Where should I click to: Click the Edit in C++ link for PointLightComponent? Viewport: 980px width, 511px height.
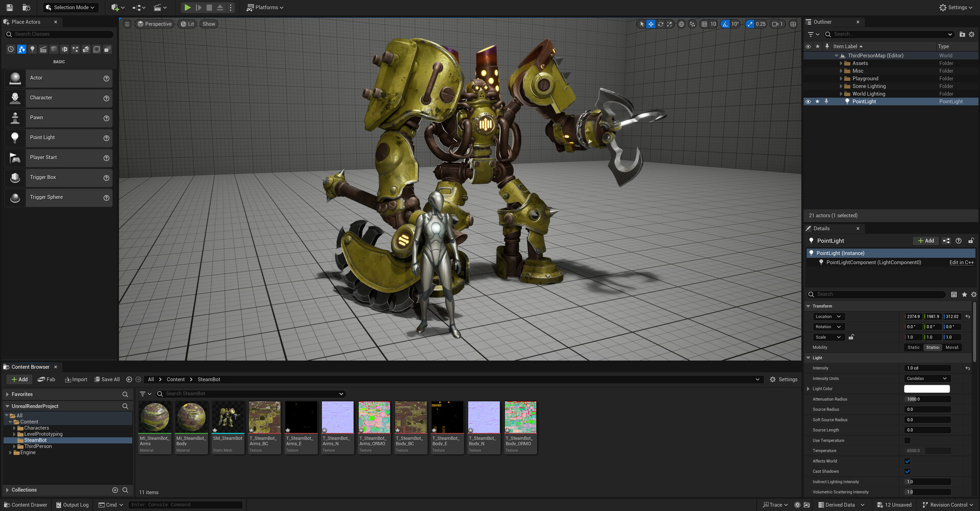961,263
